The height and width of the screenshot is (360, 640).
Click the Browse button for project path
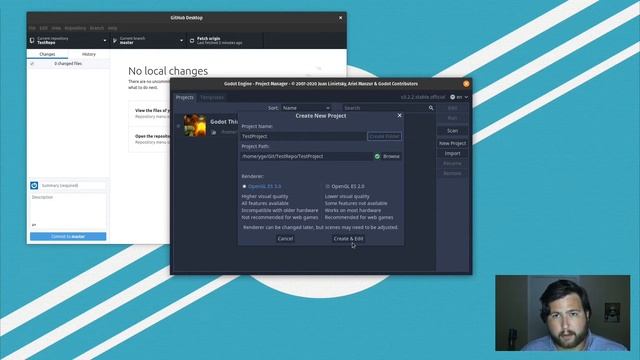pyautogui.click(x=391, y=156)
